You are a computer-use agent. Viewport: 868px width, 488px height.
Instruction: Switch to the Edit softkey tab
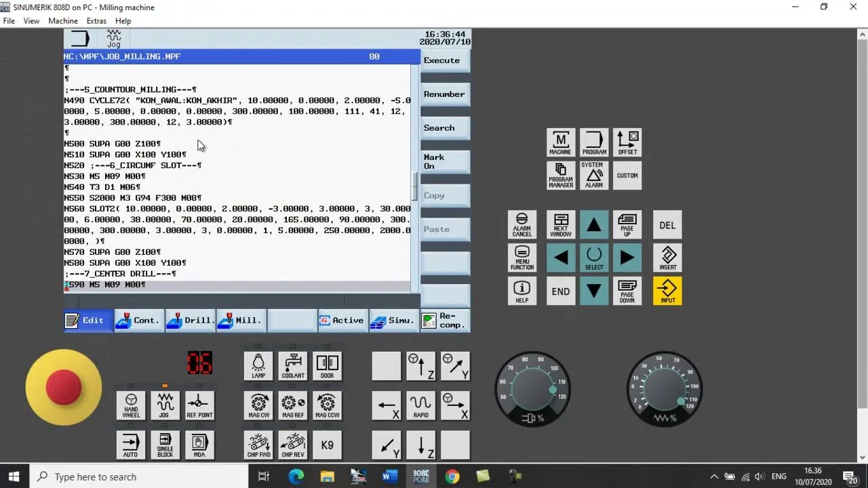[88, 321]
